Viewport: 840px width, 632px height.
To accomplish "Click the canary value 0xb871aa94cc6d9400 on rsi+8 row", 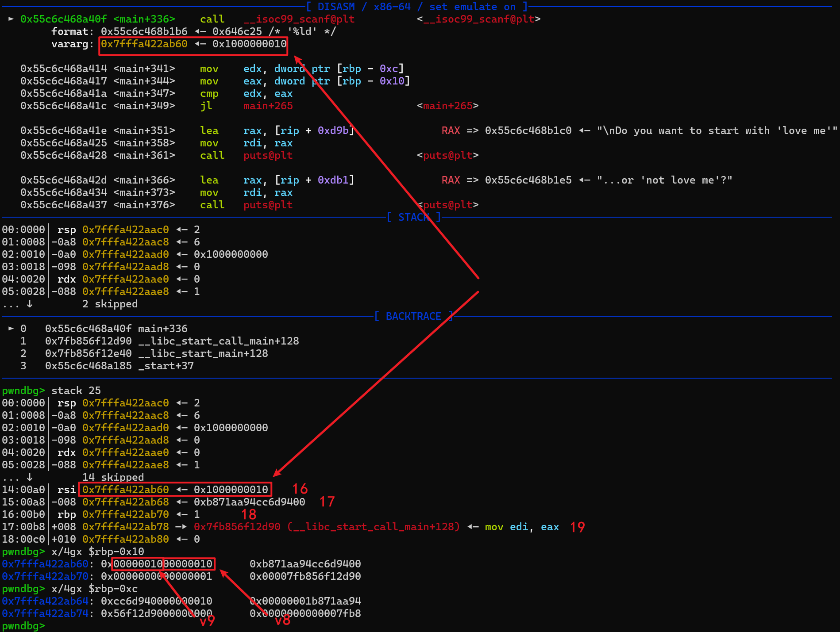I will (249, 502).
